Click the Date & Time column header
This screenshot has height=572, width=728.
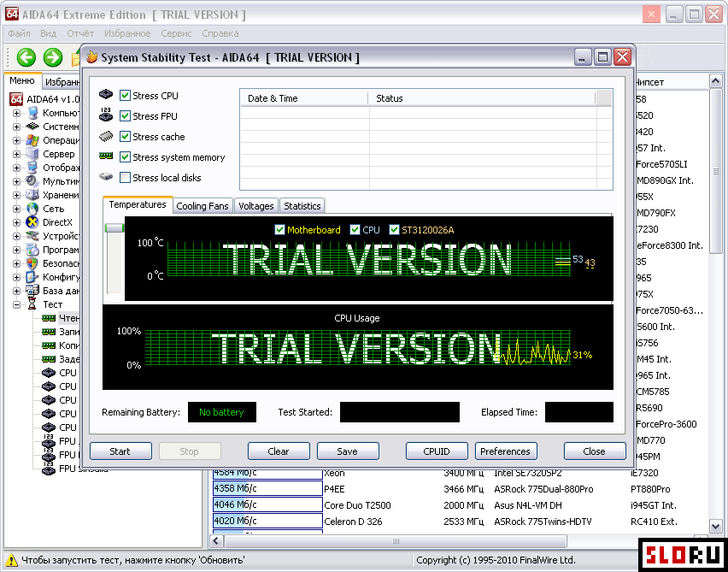coord(304,98)
